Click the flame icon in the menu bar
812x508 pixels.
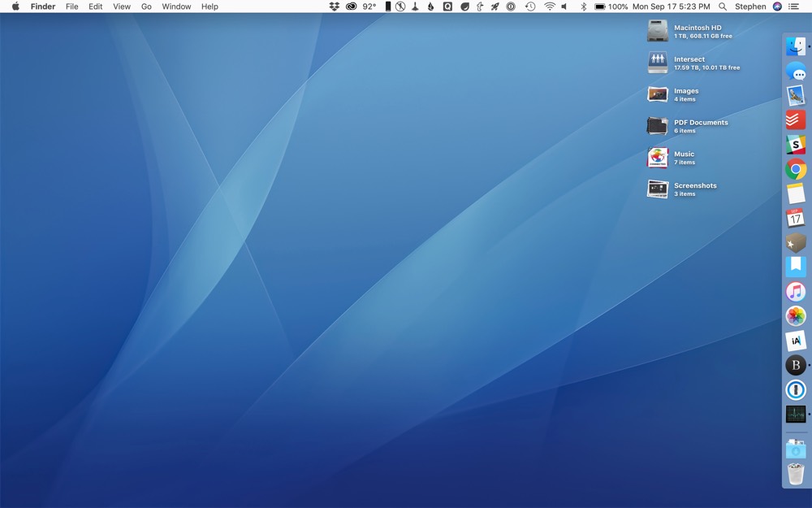431,7
